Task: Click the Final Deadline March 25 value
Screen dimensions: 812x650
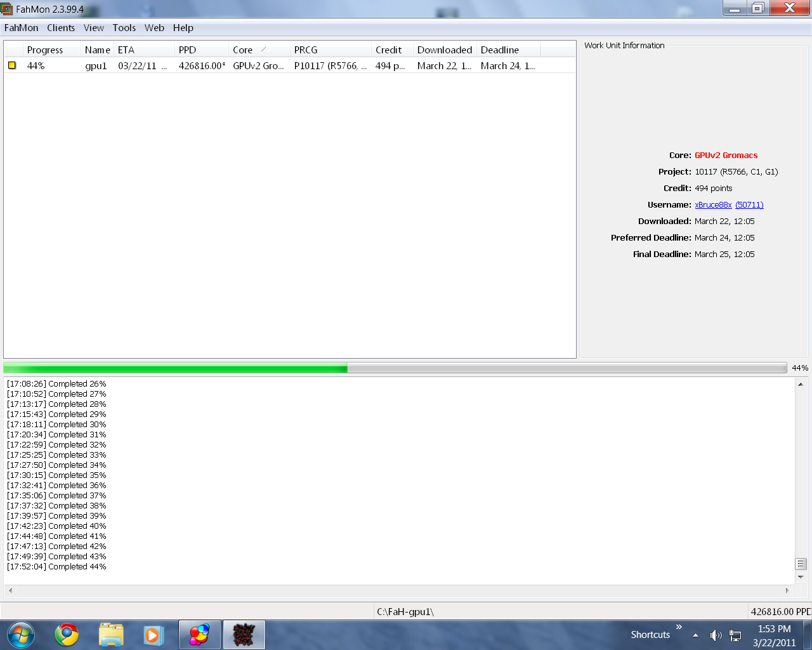Action: point(724,255)
